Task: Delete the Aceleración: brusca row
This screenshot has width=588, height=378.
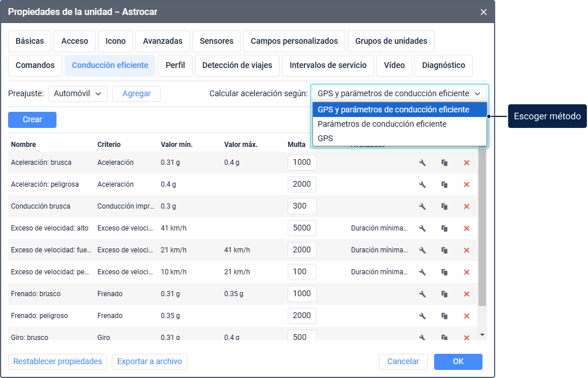Action: pyautogui.click(x=466, y=162)
